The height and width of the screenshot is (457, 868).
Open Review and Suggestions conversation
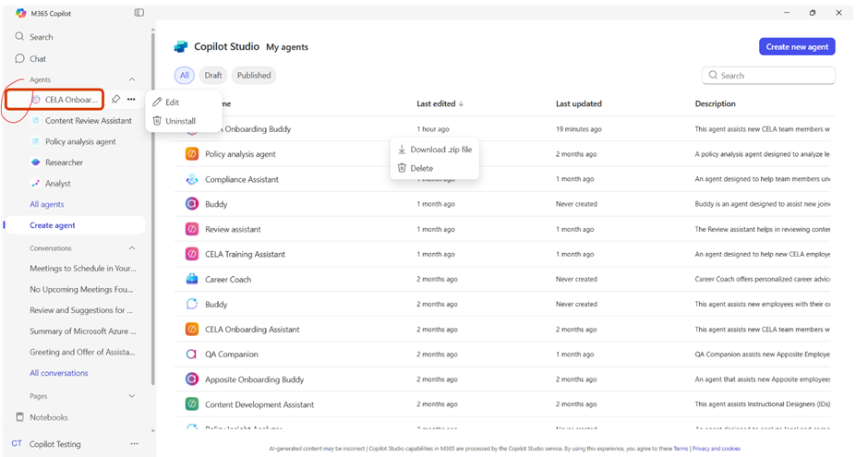coord(81,310)
